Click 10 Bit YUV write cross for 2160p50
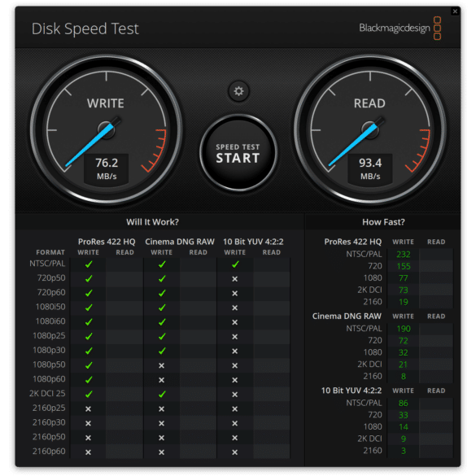This screenshot has height=476, width=476. point(234,438)
